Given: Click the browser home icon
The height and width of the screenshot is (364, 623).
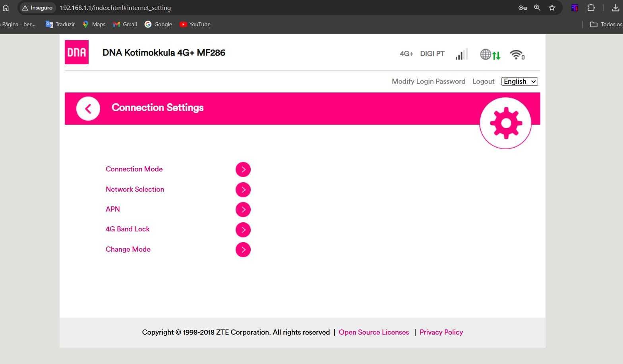Looking at the screenshot, I should coord(6,8).
